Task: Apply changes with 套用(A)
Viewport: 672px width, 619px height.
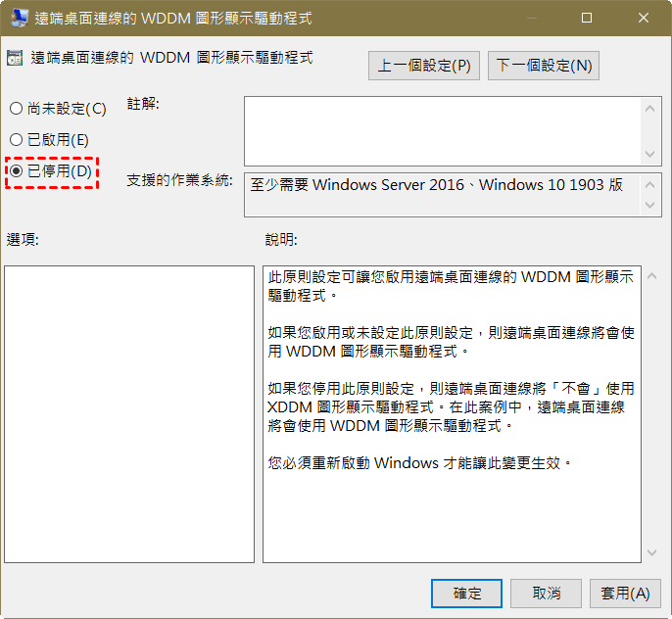Action: point(625,594)
